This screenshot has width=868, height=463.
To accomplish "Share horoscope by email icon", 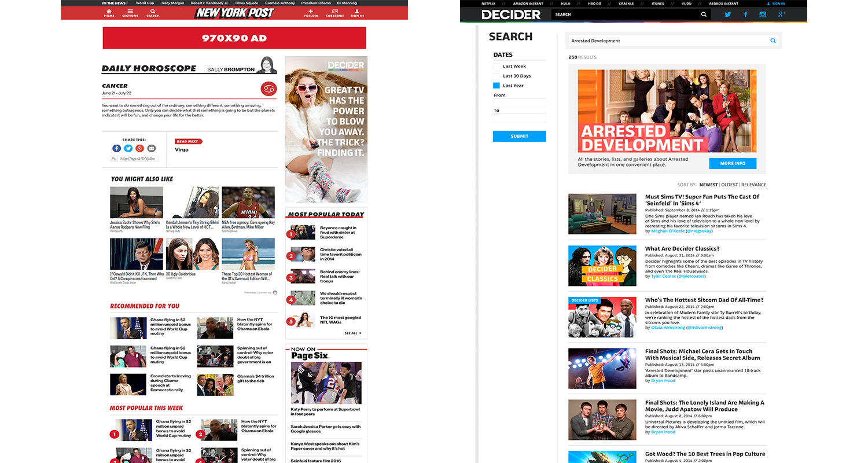I will [151, 148].
